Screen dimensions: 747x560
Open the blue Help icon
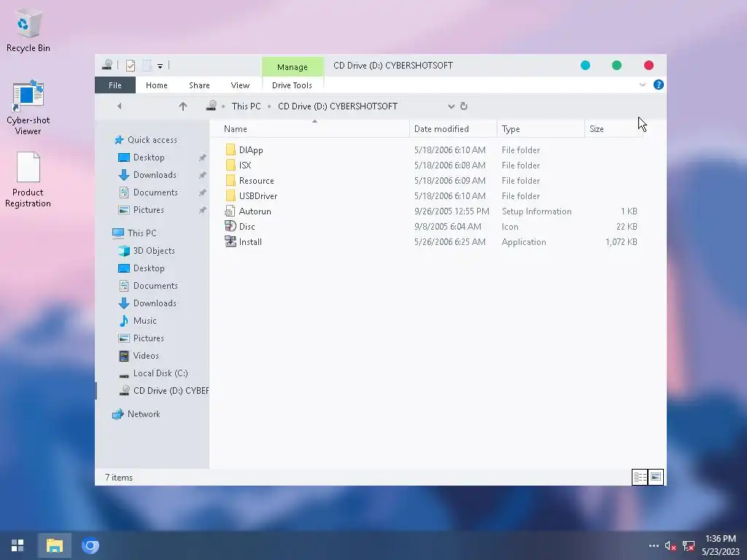point(659,85)
